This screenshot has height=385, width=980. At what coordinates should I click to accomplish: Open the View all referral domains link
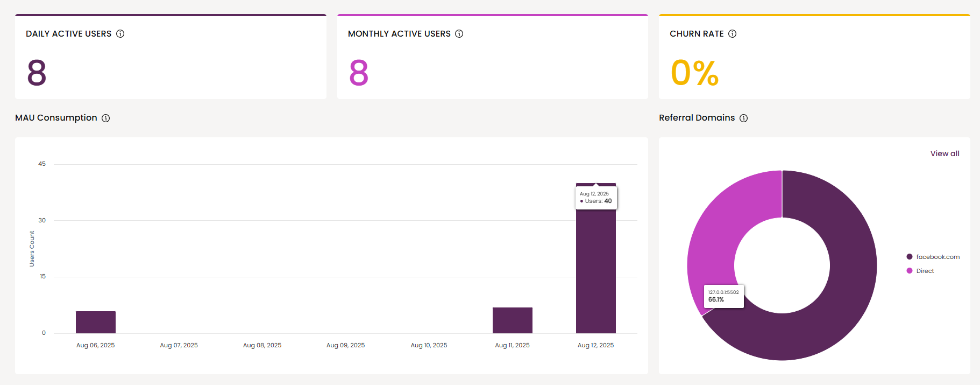point(945,153)
